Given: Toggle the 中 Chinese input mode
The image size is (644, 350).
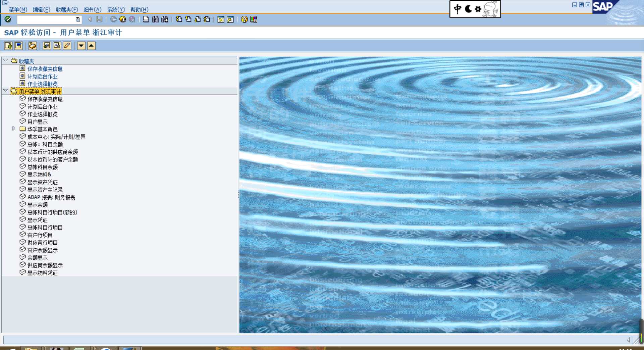Looking at the screenshot, I should [458, 9].
